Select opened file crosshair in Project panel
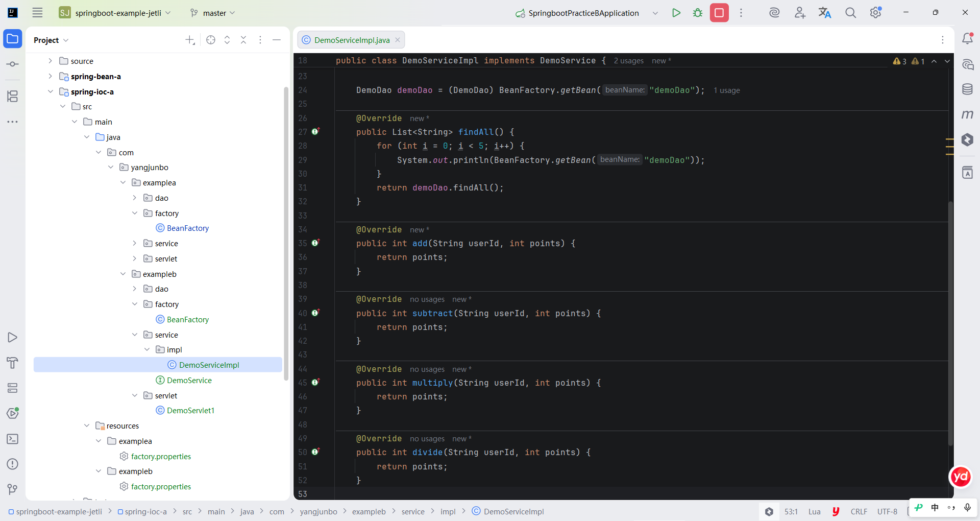 [211, 40]
